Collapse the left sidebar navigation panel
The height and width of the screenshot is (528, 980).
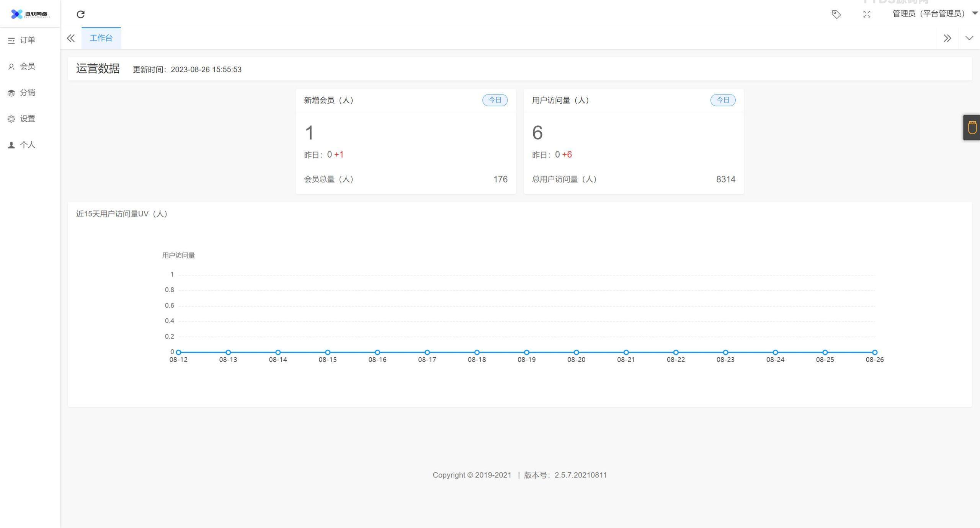(x=70, y=38)
